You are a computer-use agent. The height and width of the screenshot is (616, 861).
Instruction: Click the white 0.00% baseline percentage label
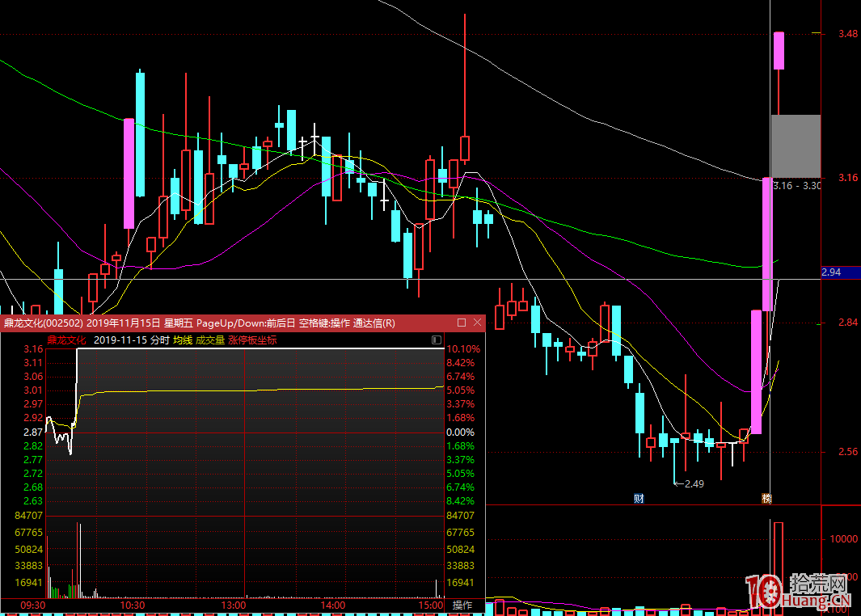[x=460, y=432]
